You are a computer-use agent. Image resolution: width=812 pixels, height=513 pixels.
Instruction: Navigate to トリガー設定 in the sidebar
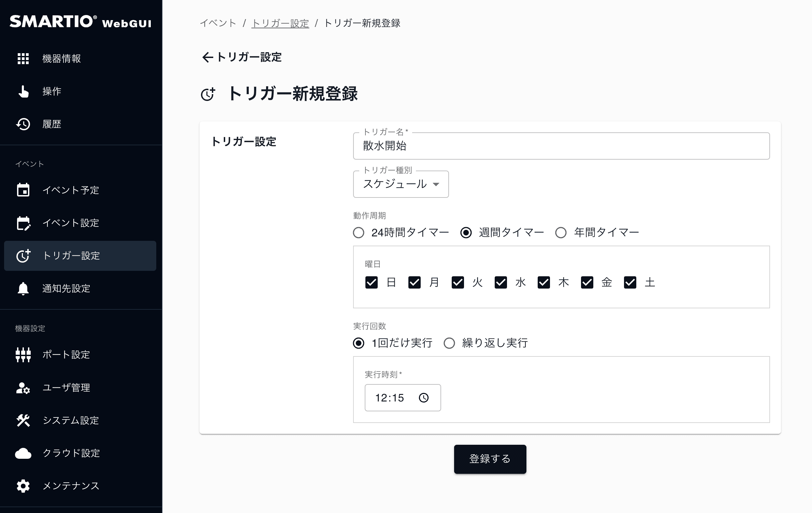tap(71, 256)
